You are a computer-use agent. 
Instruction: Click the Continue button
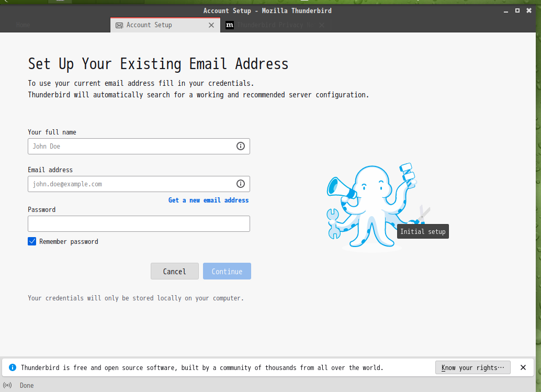pyautogui.click(x=227, y=271)
